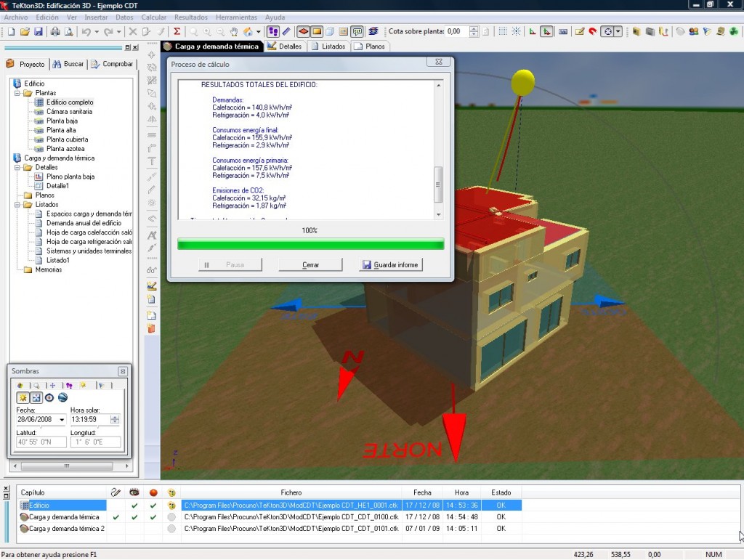Click the blue stacked layers icon
The image size is (744, 560).
coord(373,32)
